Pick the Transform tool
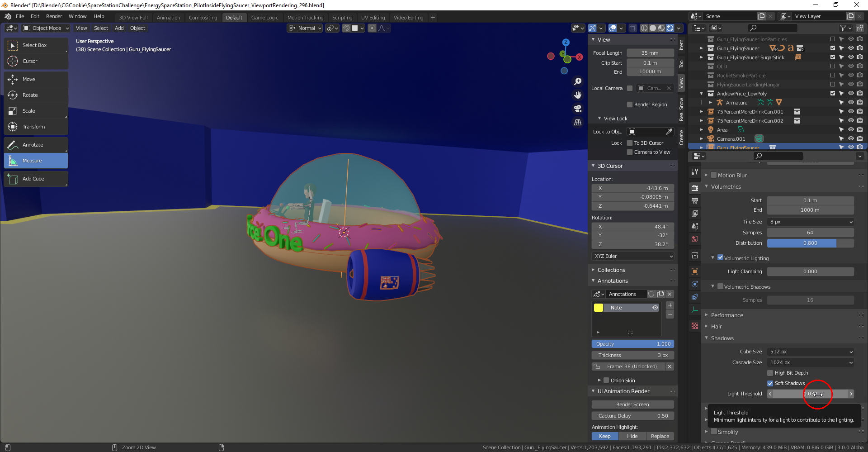The width and height of the screenshot is (868, 452). (36, 127)
